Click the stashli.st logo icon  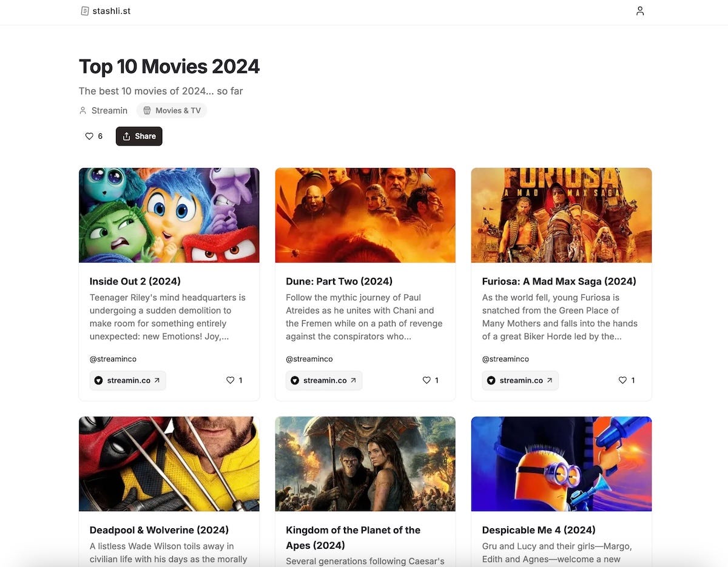(x=85, y=11)
